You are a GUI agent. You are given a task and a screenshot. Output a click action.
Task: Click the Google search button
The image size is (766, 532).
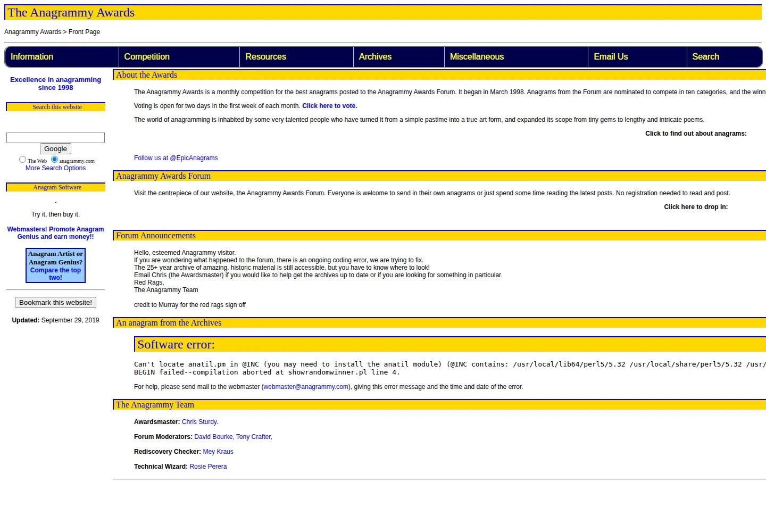[55, 149]
